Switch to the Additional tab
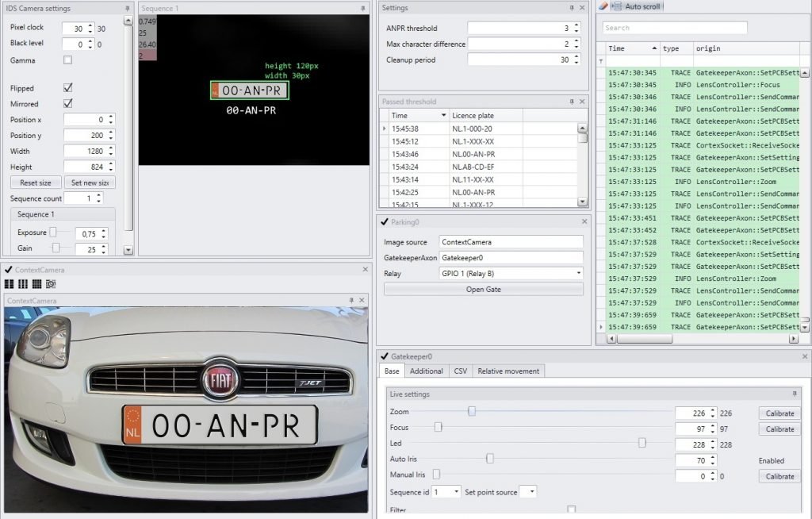The image size is (812, 519). click(426, 371)
